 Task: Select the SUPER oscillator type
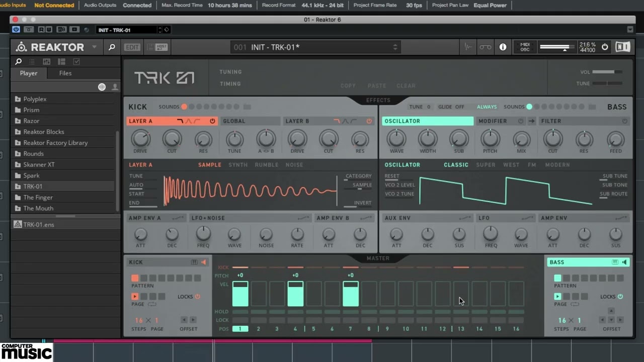(486, 165)
